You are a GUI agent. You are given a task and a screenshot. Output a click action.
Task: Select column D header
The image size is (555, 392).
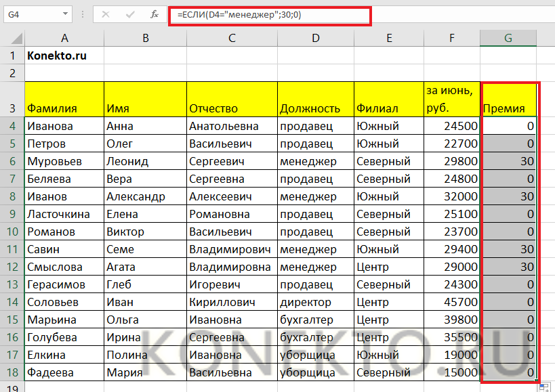(x=315, y=39)
